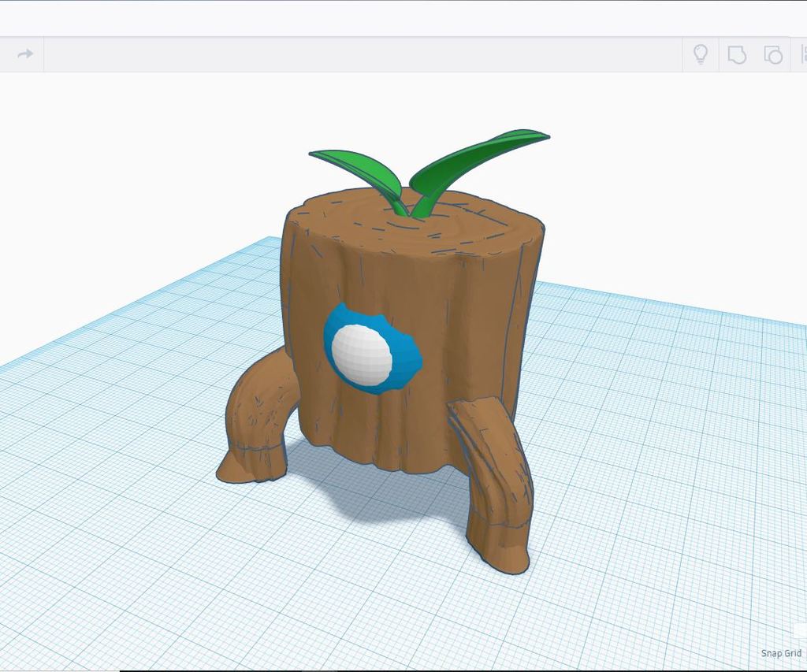Image resolution: width=807 pixels, height=672 pixels.
Task: Change snap grid increment via Snap Grid selector
Action: click(x=780, y=653)
